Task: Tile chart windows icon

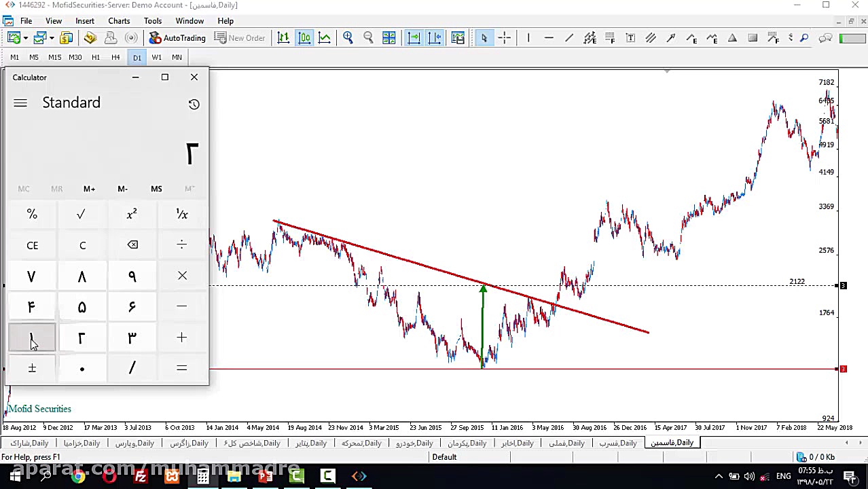Action: (389, 38)
